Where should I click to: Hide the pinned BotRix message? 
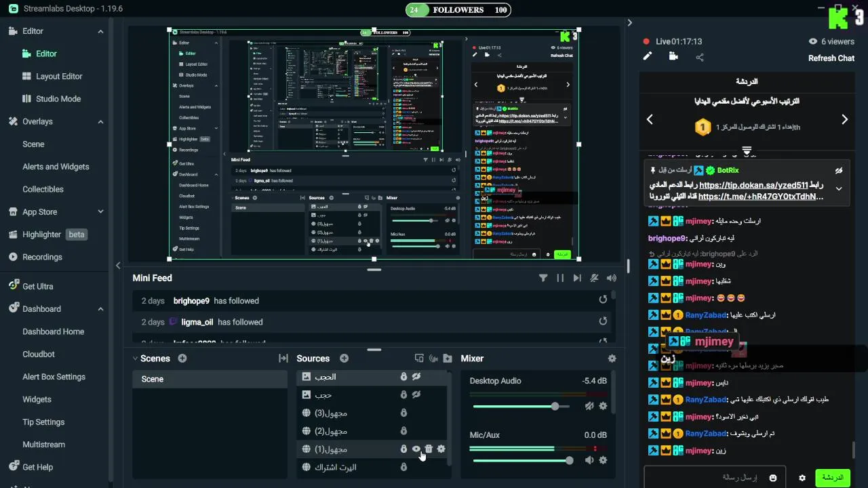pyautogui.click(x=839, y=171)
